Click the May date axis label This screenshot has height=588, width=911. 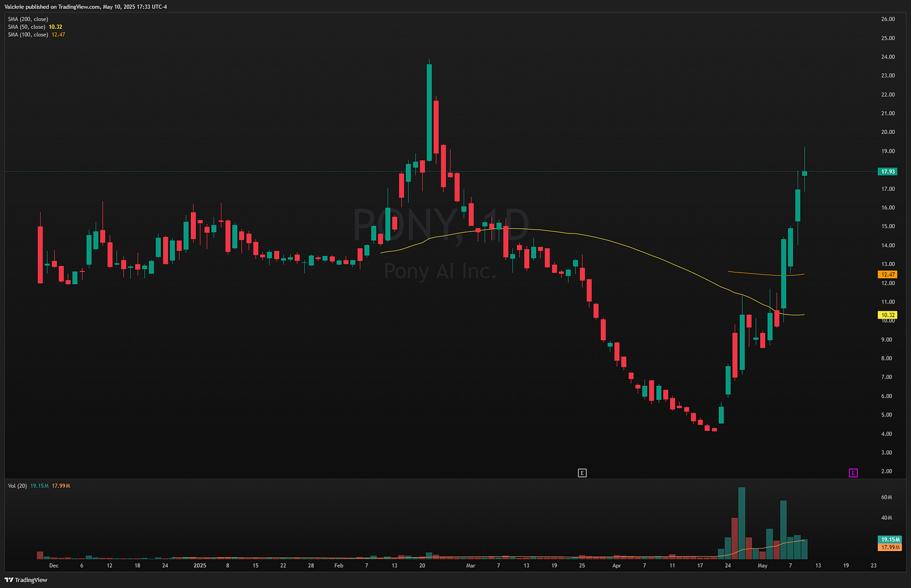tap(762, 565)
